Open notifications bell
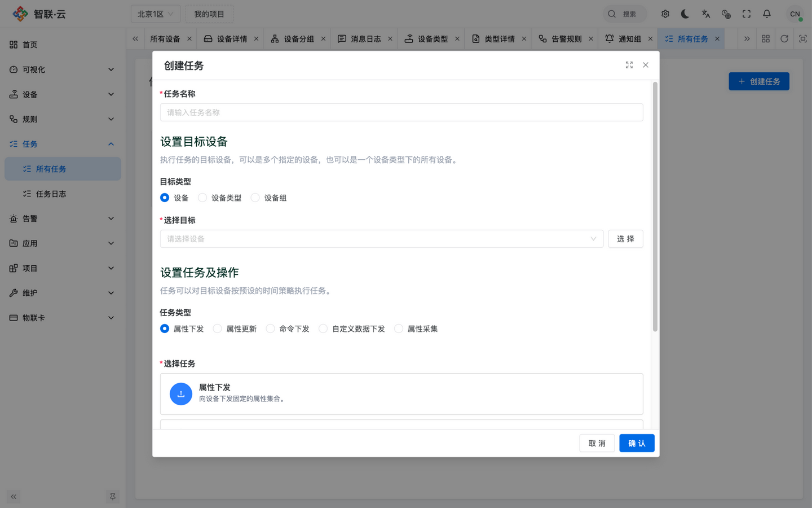This screenshot has height=508, width=812. pyautogui.click(x=767, y=14)
